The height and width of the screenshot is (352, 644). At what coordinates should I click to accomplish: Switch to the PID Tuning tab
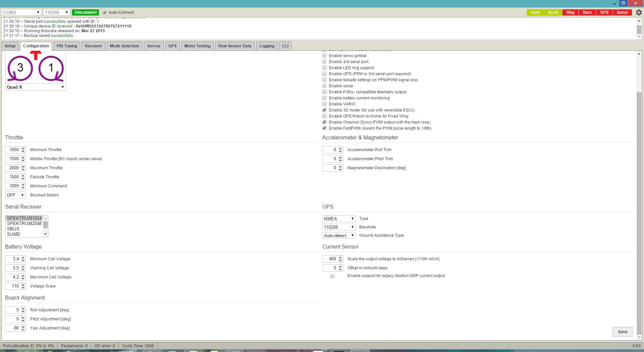coord(67,46)
